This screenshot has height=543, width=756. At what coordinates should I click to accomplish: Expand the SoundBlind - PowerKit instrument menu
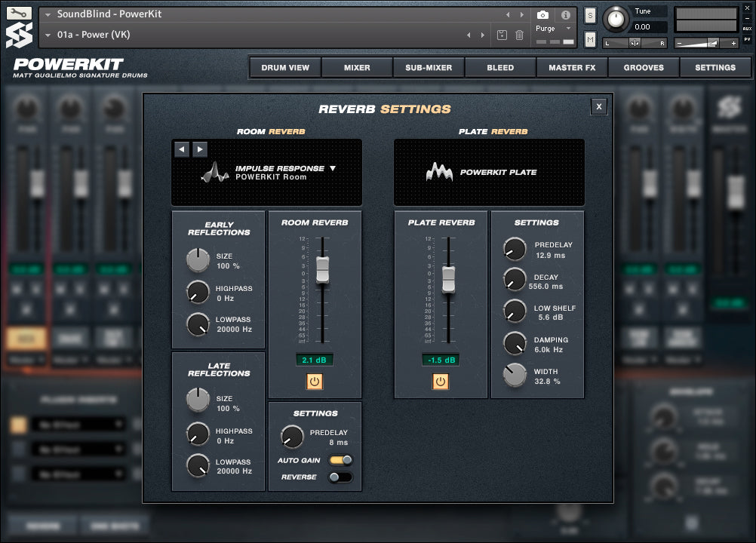48,14
